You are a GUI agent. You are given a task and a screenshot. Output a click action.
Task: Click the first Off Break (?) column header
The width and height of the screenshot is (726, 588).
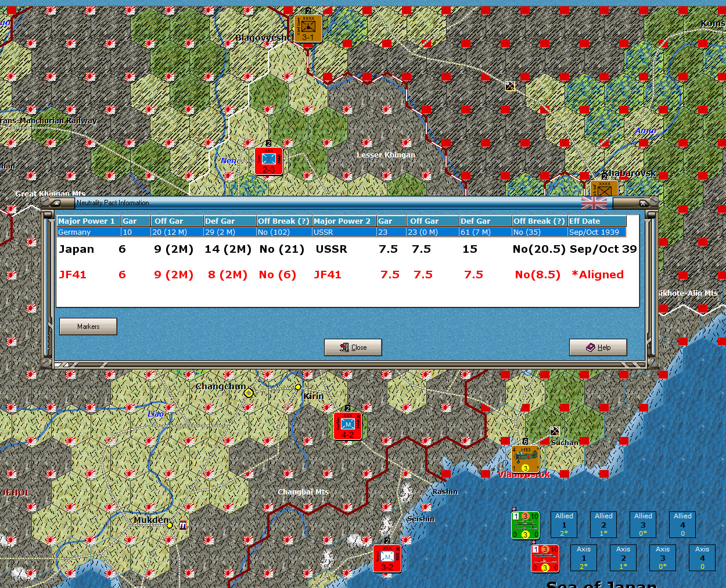[284, 221]
